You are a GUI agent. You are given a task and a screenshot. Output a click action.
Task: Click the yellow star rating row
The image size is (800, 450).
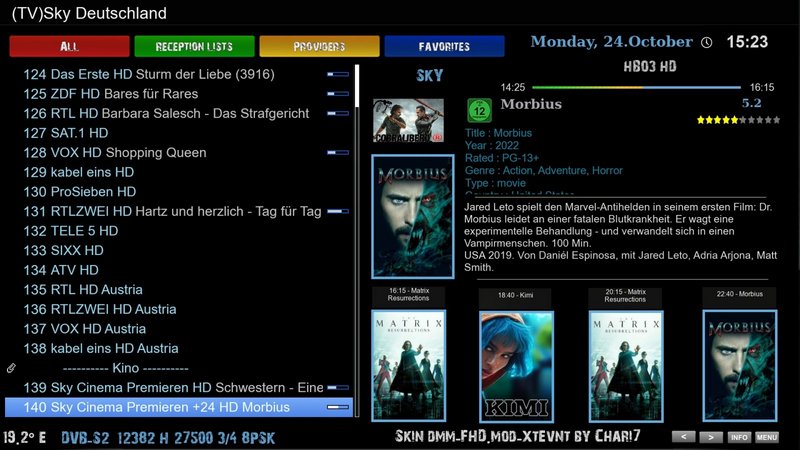coord(738,120)
